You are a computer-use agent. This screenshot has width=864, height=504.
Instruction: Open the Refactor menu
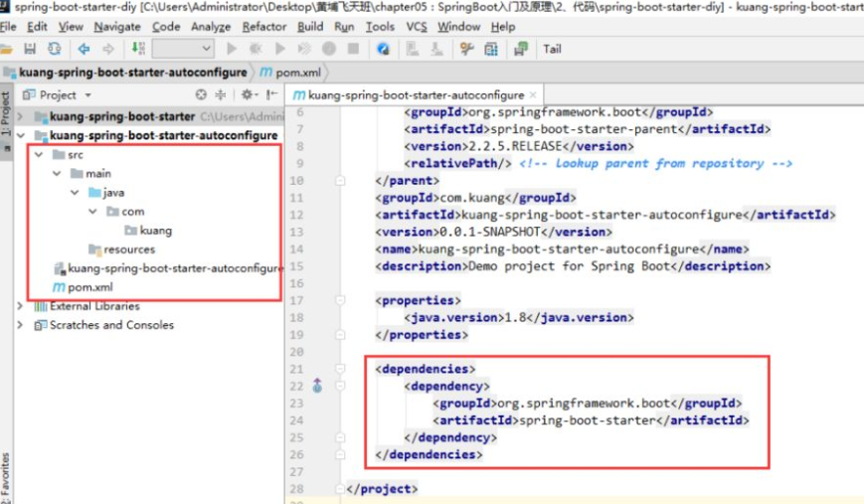click(264, 27)
